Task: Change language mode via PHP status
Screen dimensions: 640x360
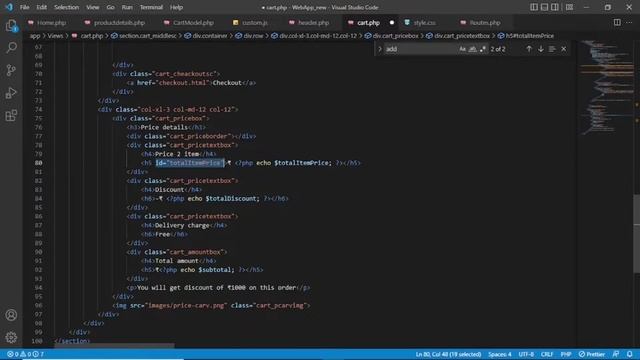Action: (566, 354)
